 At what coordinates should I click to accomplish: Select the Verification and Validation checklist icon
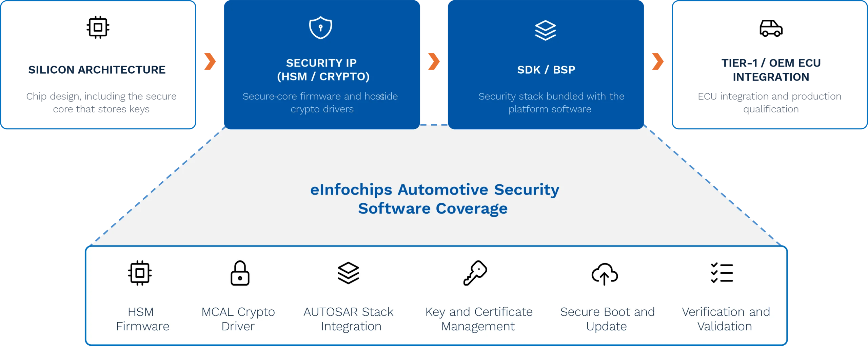[x=722, y=273]
